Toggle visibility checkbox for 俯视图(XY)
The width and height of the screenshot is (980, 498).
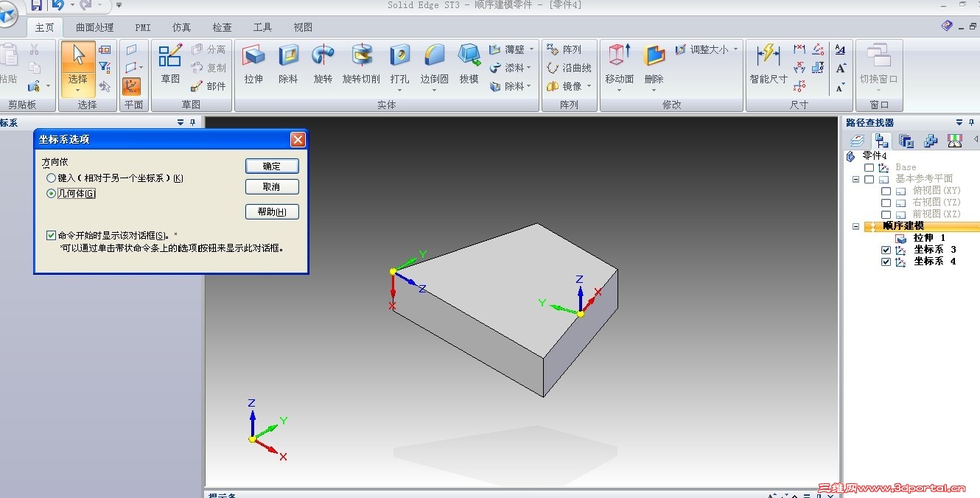click(886, 191)
